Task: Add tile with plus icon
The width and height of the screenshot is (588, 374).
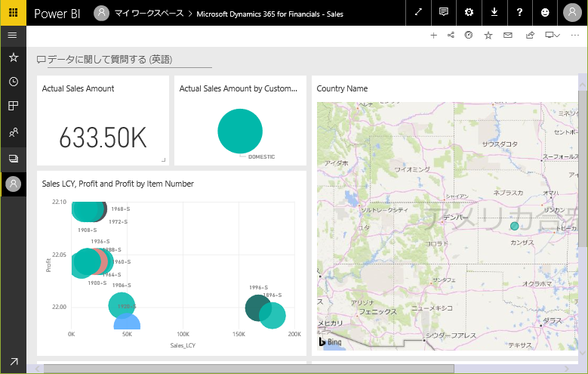Action: [433, 36]
